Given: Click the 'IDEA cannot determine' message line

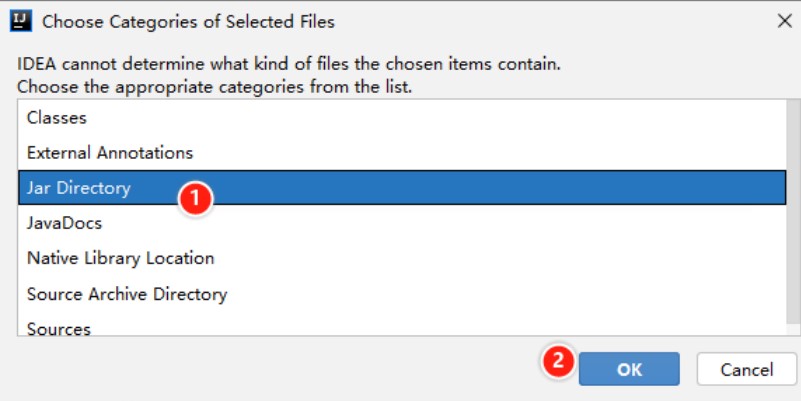Looking at the screenshot, I should click(x=289, y=64).
